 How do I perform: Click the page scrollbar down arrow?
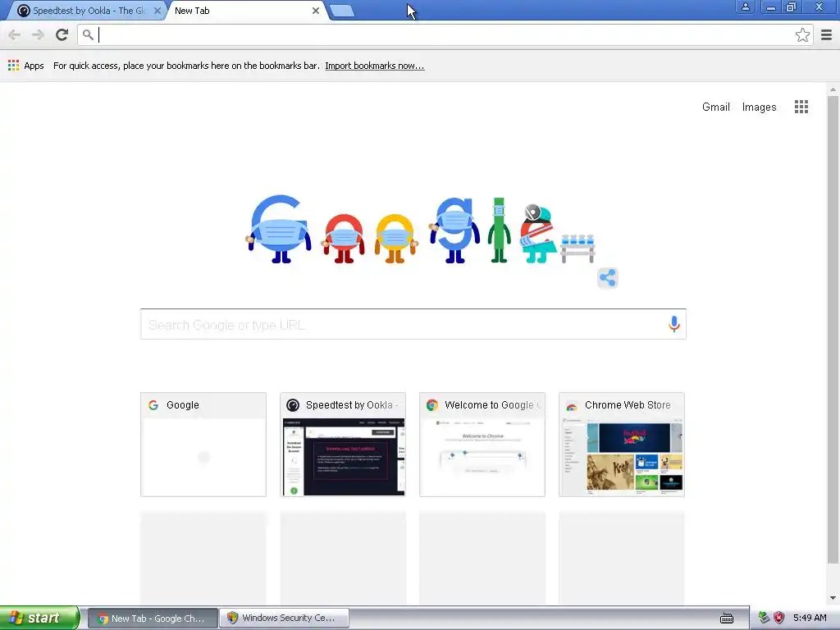(x=833, y=598)
